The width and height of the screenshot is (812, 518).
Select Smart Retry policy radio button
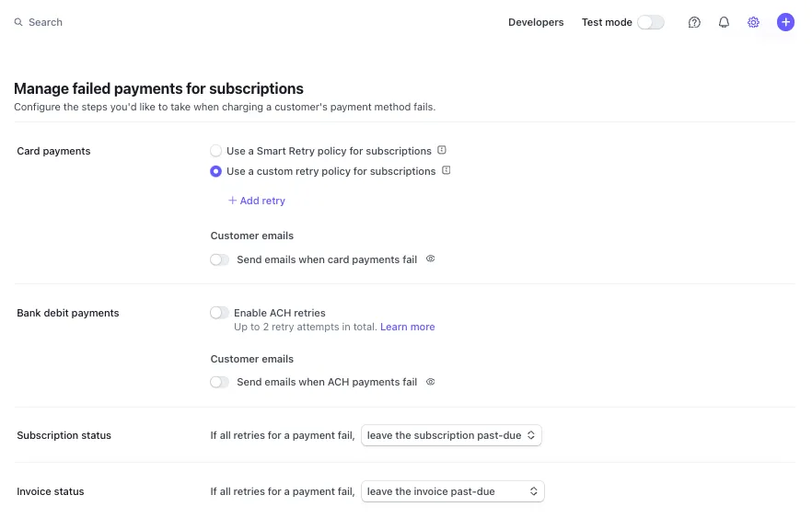(216, 151)
